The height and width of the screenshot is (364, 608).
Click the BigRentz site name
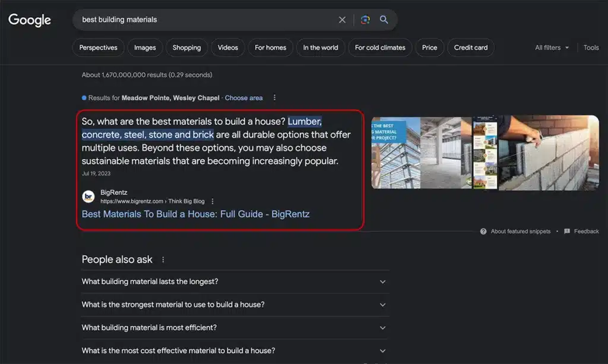(113, 192)
